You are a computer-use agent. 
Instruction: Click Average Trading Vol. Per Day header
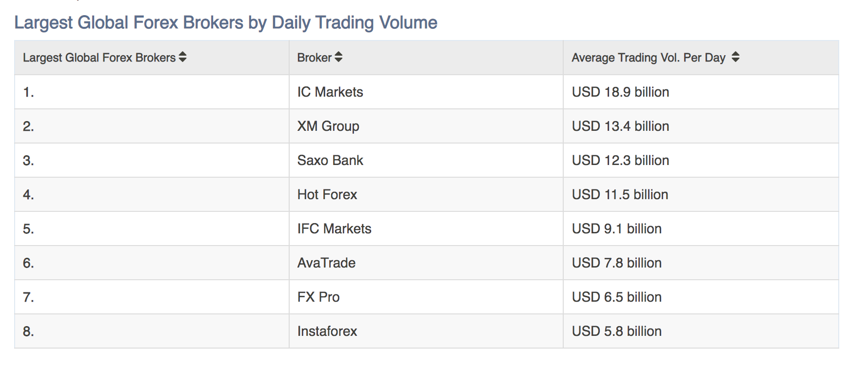coord(701,58)
